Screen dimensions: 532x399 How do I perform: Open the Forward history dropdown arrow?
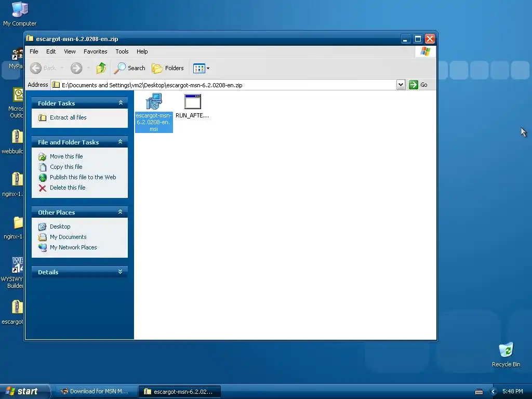88,68
